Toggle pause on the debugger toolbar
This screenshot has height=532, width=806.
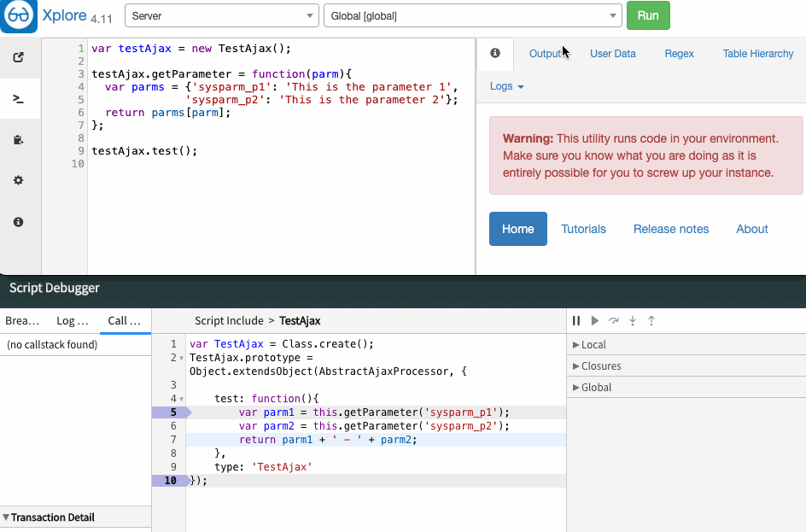[x=576, y=320]
